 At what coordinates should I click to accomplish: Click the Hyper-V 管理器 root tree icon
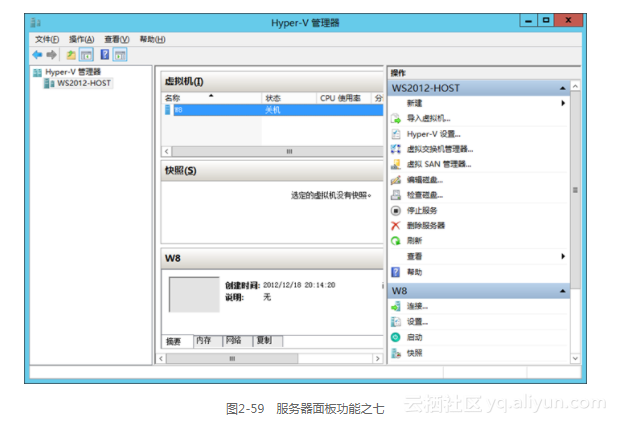coord(37,72)
